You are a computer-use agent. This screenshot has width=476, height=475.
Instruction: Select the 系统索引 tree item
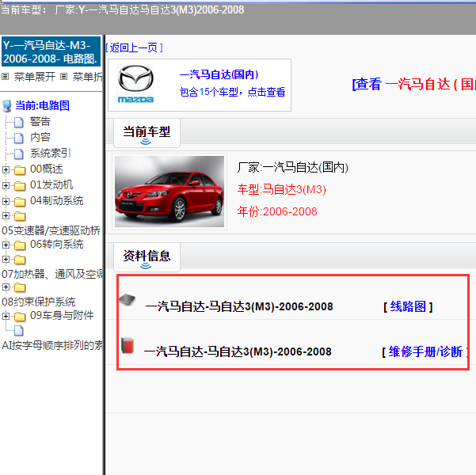(x=51, y=154)
